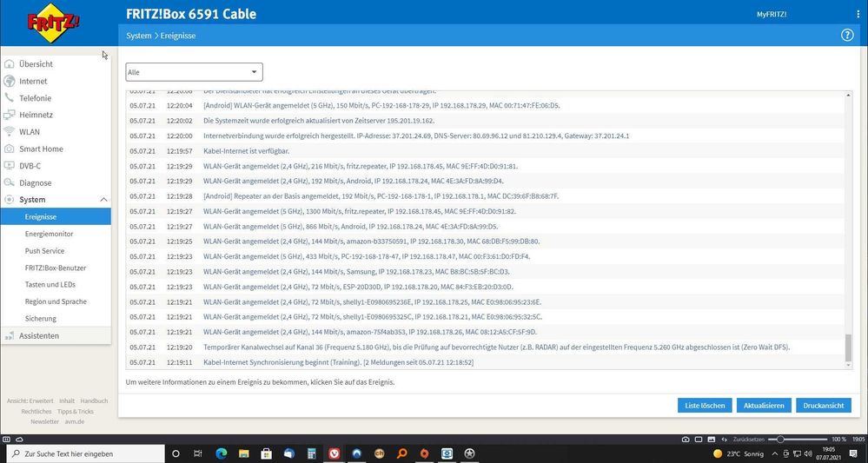This screenshot has height=463, width=868.
Task: Click the Assistenten wizard icon
Action: (x=9, y=336)
